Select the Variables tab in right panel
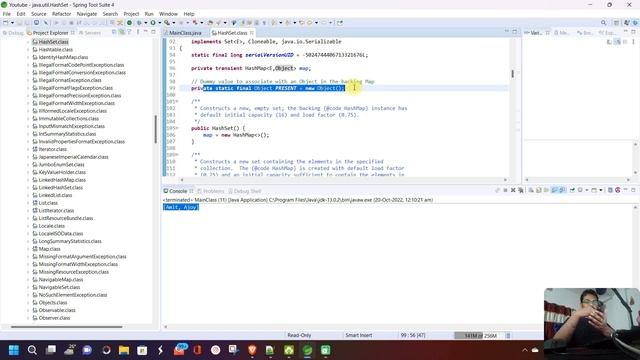Viewport: 640px width, 360px height. click(x=536, y=33)
